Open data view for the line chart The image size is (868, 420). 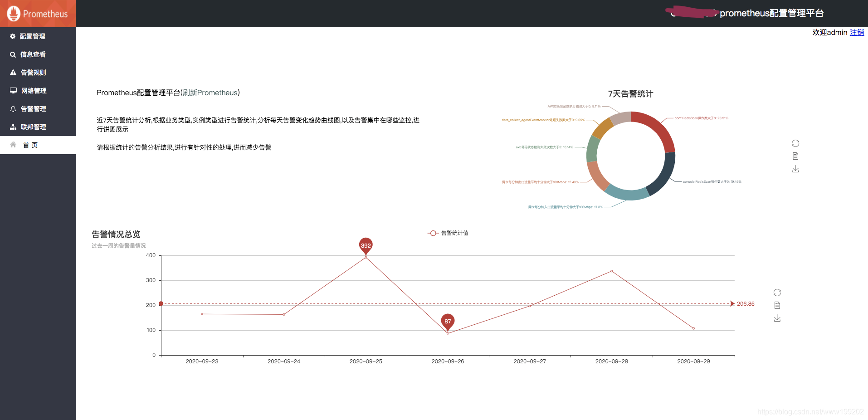click(777, 305)
